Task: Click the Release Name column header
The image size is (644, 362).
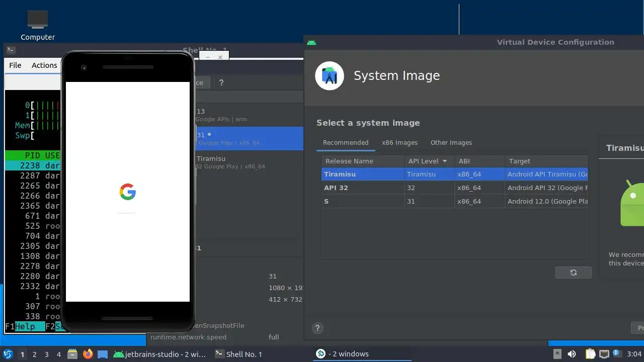Action: click(363, 161)
